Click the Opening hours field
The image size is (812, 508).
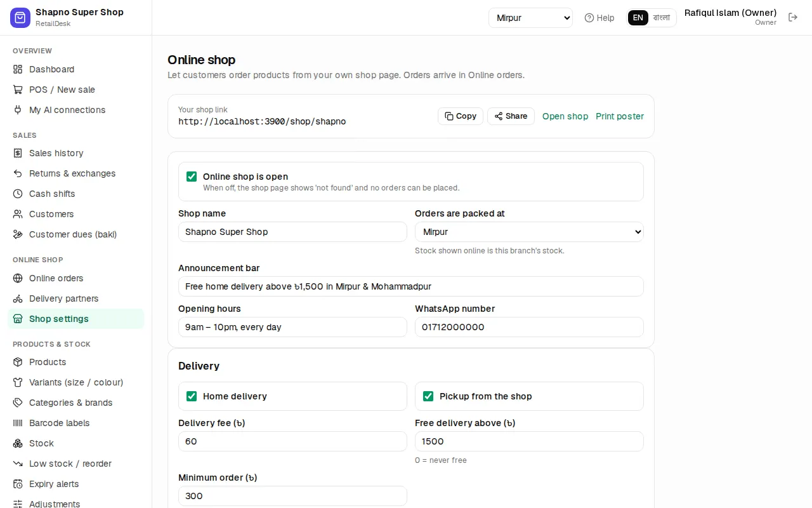292,327
